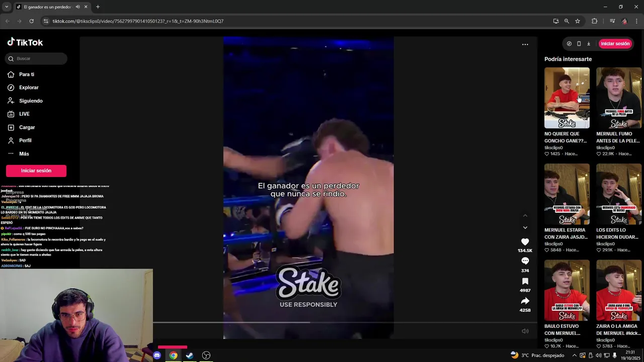Open MERNUEL ESTARIA CON ZAIRA thumbnail
Image resolution: width=644 pixels, height=362 pixels.
(x=567, y=194)
